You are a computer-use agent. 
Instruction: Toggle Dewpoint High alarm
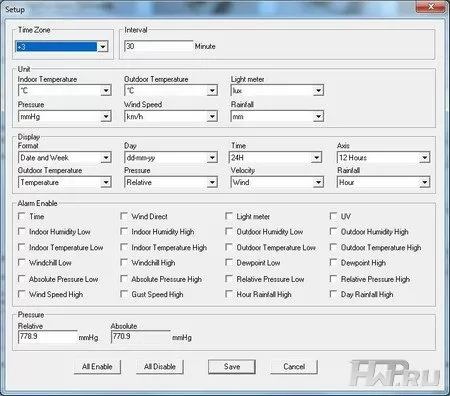333,262
